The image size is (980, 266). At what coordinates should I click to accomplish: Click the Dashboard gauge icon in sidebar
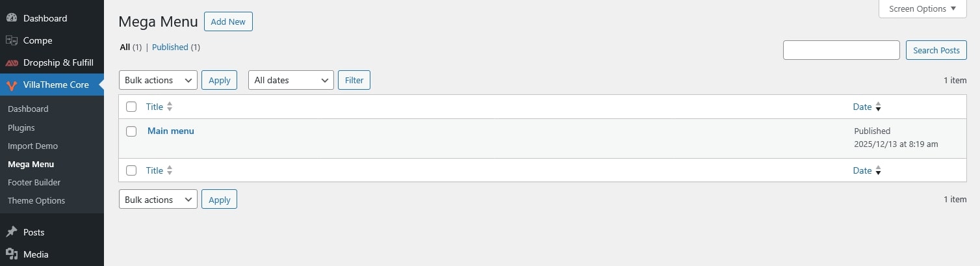[x=12, y=18]
